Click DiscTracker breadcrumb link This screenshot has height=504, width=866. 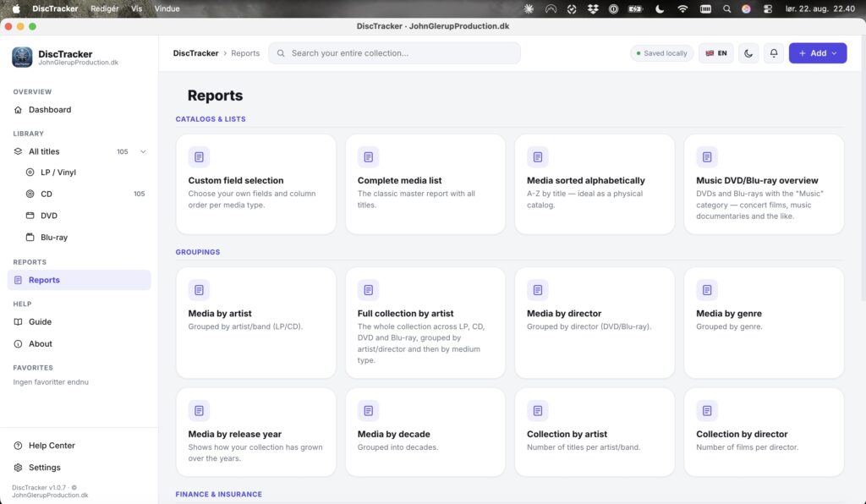[x=195, y=53]
